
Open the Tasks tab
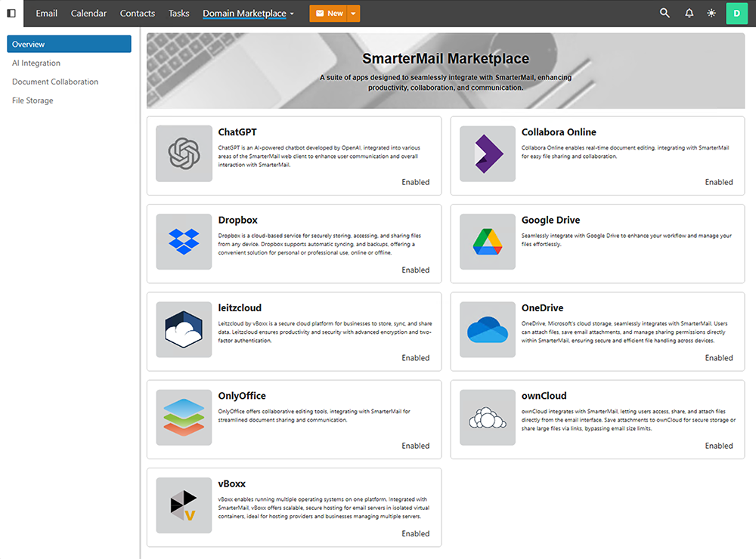pyautogui.click(x=179, y=13)
